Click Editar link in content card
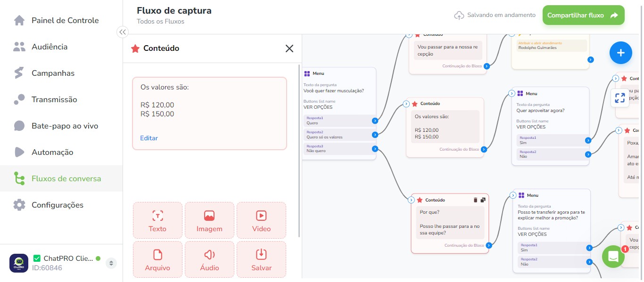 click(x=149, y=138)
